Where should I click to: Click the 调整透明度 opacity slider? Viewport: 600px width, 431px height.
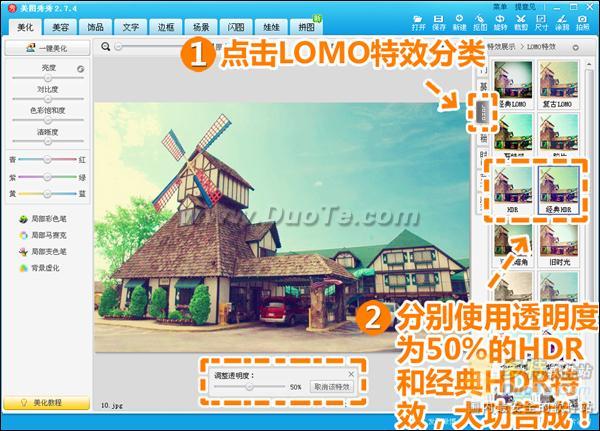coord(247,386)
